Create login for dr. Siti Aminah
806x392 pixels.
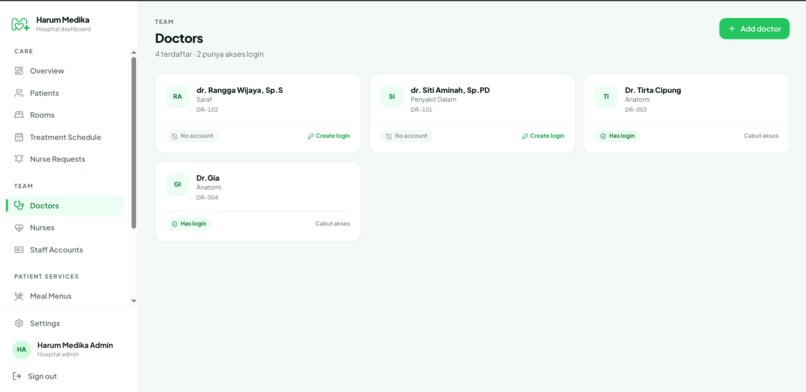pos(543,136)
